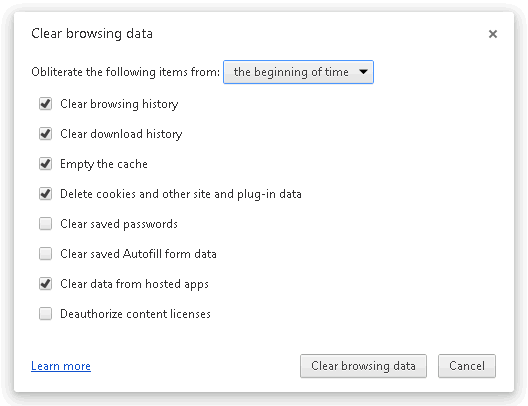
Task: Uncheck Clear data from hosted apps
Action: [45, 283]
